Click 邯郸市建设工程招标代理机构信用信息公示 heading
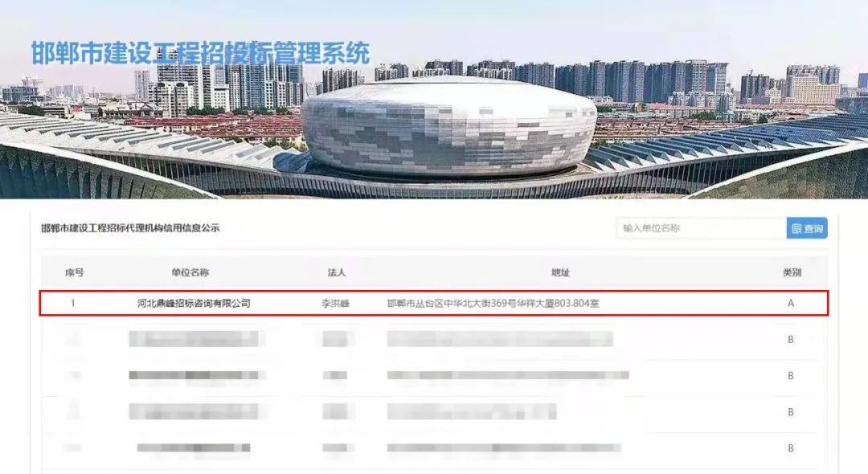868x474 pixels. click(130, 228)
